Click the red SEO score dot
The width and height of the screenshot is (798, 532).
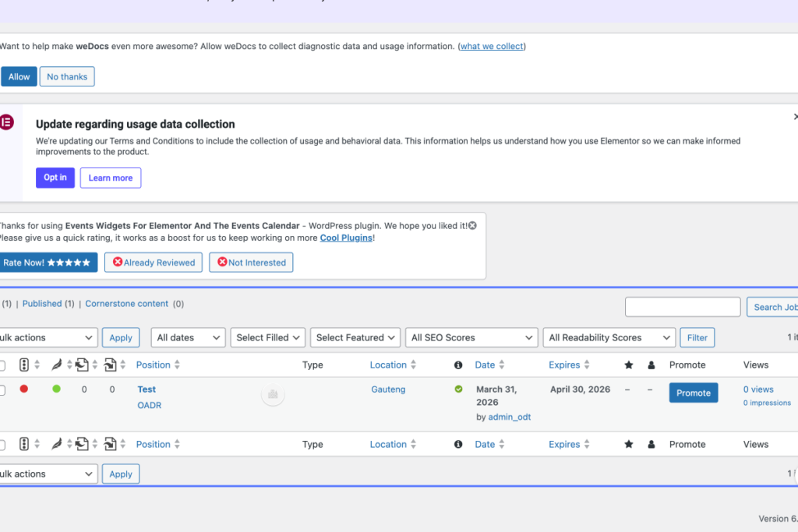(24, 389)
